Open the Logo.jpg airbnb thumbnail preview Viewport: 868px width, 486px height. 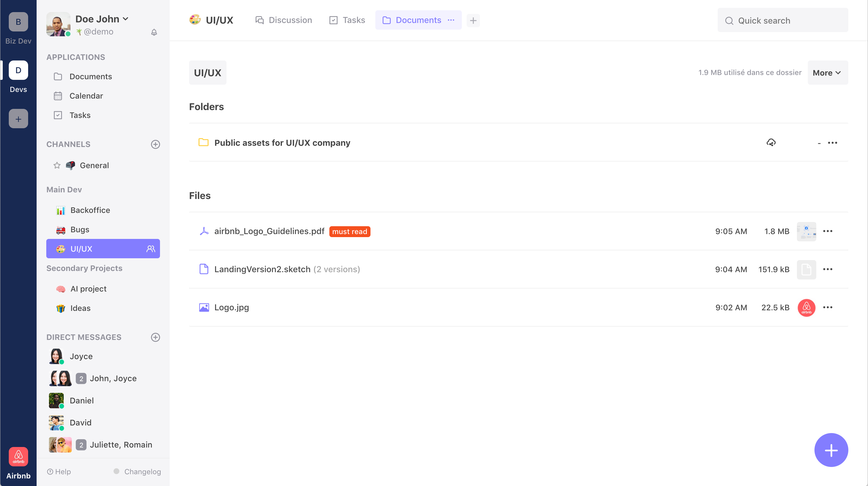pyautogui.click(x=806, y=307)
